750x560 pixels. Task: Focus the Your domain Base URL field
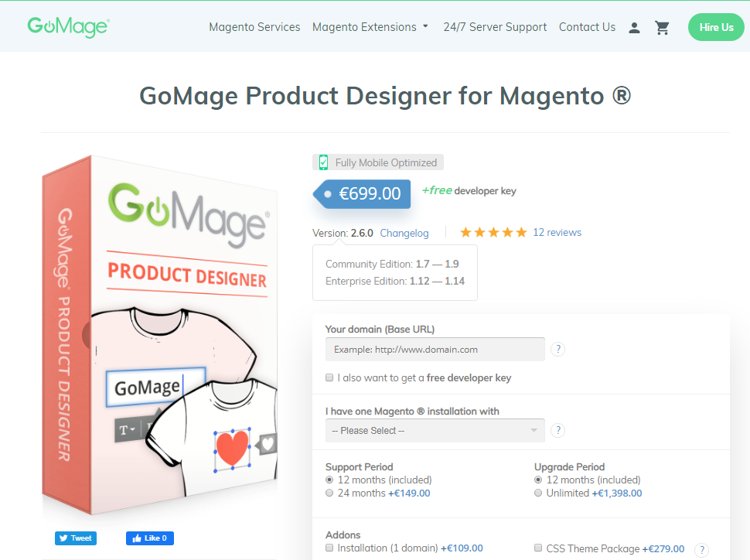[x=435, y=350]
